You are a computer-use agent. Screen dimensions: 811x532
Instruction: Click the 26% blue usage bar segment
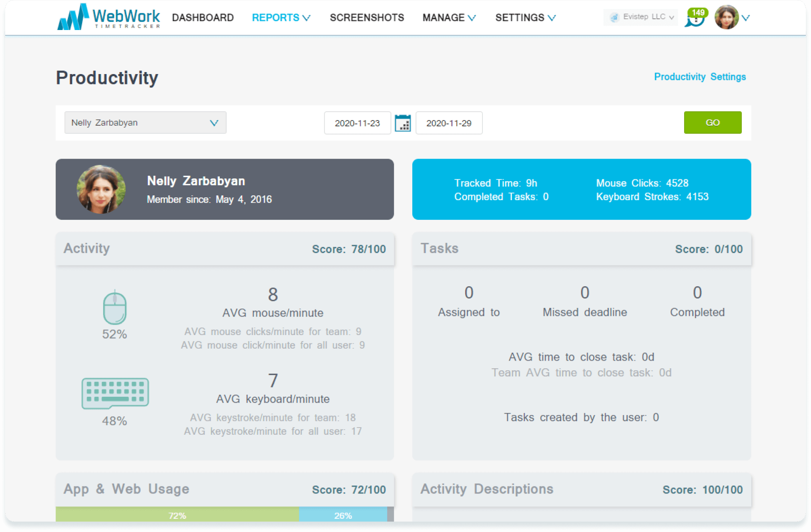343,514
